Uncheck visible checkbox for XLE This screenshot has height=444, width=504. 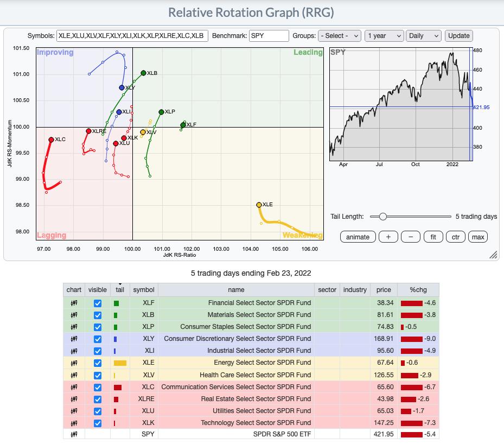(x=98, y=363)
